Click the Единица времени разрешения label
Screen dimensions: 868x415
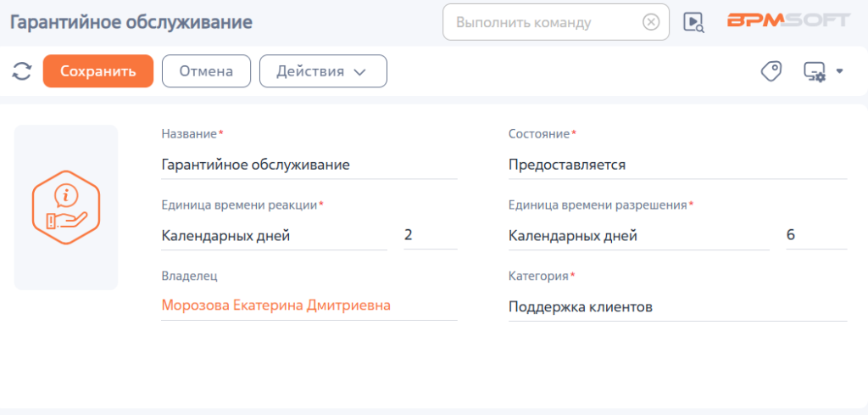598,205
